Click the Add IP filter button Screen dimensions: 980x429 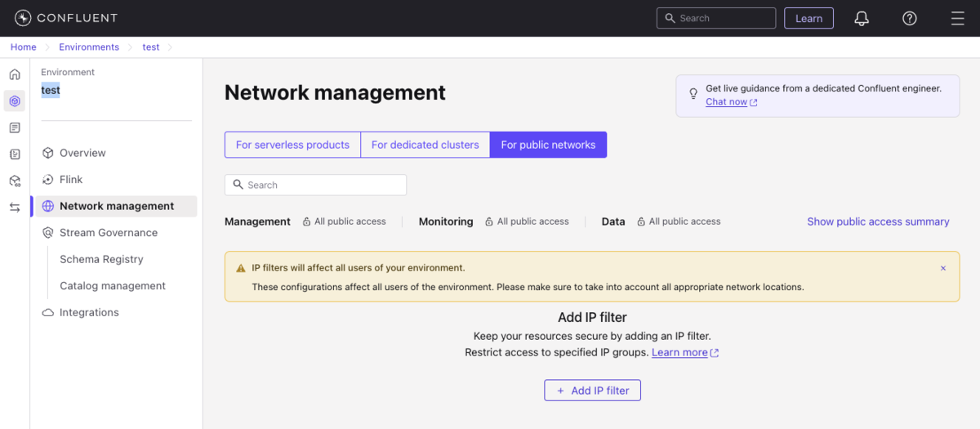(592, 391)
